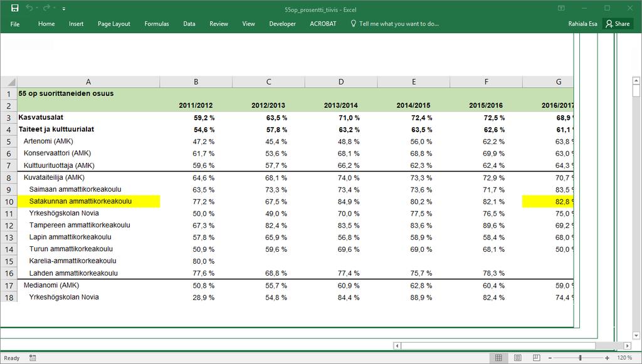The image size is (642, 364).
Task: Open the Home ribbon tab
Action: click(x=46, y=24)
